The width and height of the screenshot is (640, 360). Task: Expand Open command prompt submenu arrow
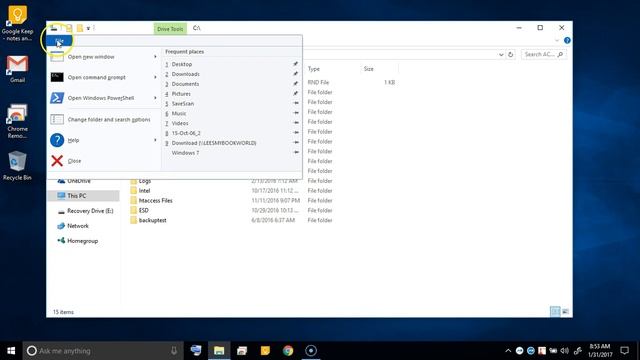click(155, 77)
